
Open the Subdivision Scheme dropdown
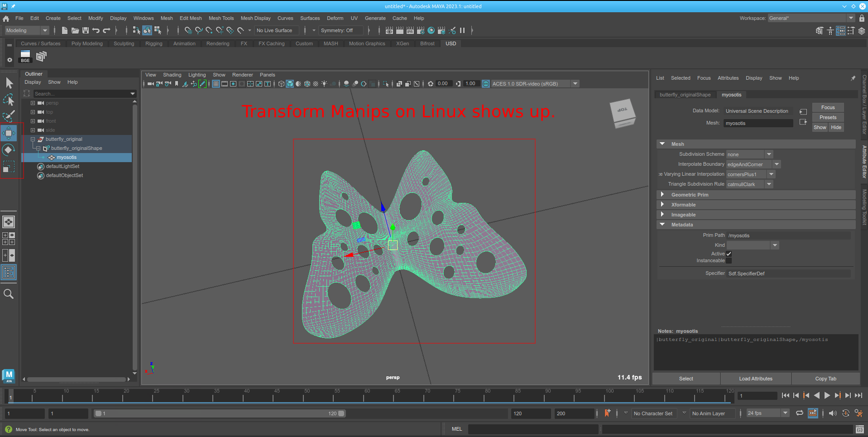768,154
